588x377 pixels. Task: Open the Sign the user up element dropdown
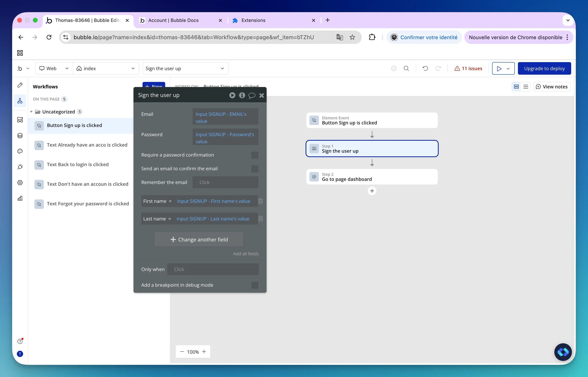point(185,69)
